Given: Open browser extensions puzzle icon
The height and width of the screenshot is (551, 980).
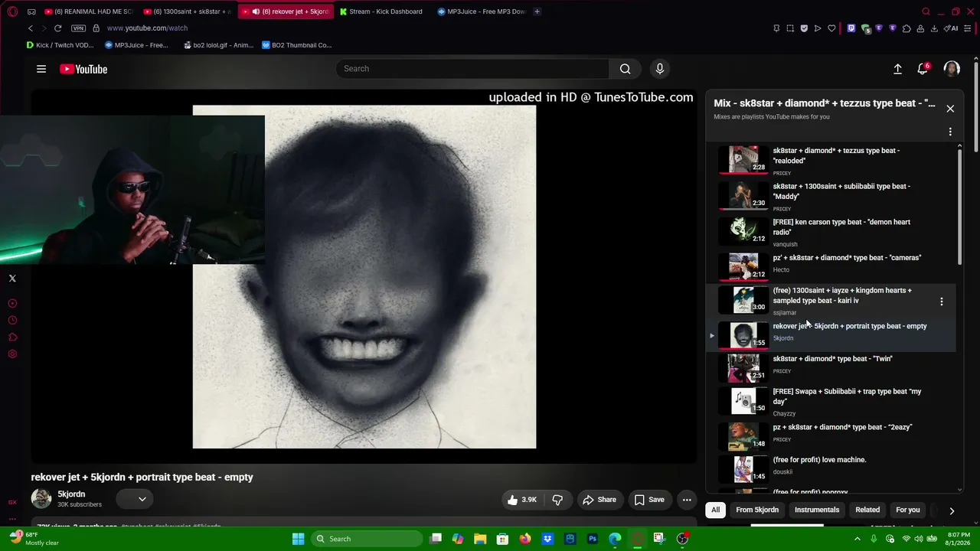Looking at the screenshot, I should (x=906, y=28).
